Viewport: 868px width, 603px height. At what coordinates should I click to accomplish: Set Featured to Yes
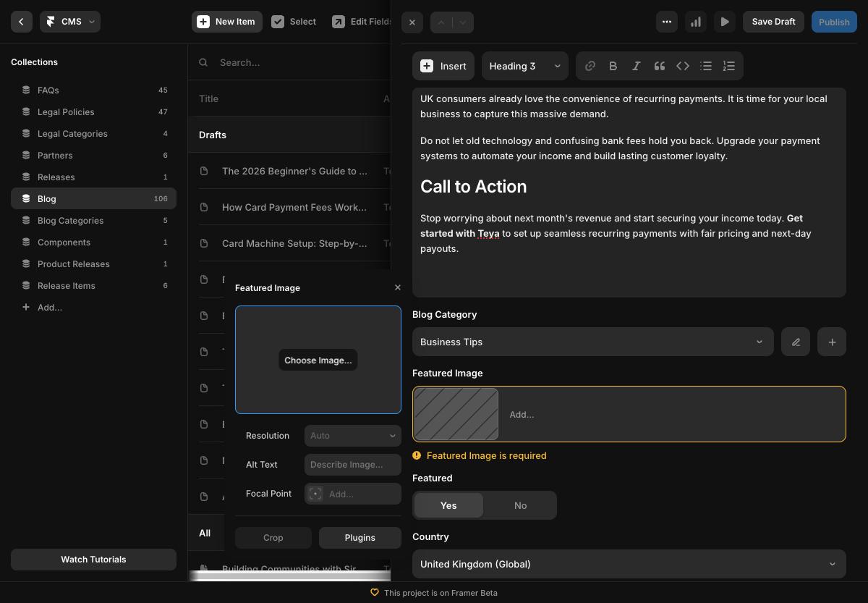(x=448, y=505)
